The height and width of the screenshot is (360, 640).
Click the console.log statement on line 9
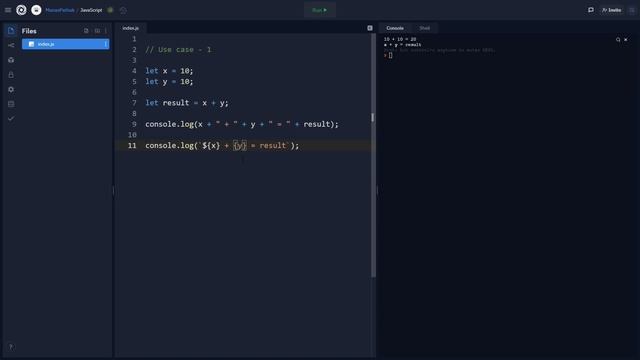point(242,124)
